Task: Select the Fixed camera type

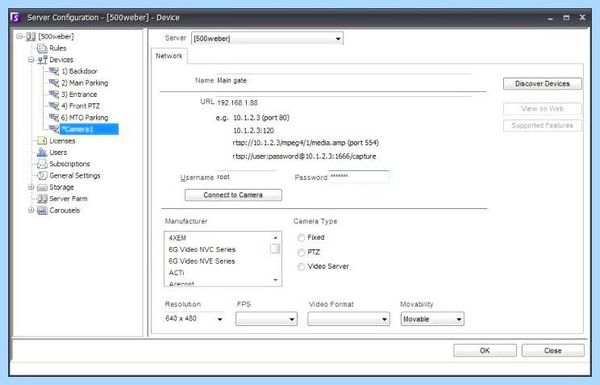Action: tap(301, 238)
